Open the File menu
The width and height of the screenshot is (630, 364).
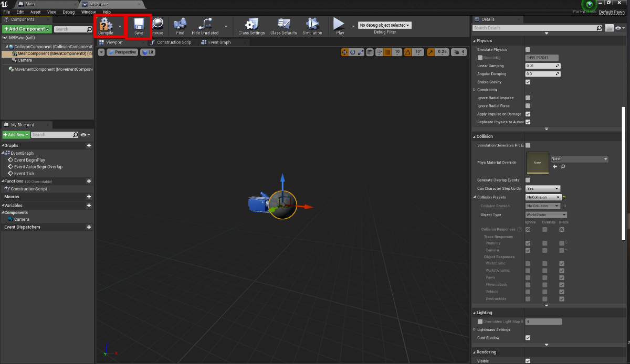(x=7, y=12)
